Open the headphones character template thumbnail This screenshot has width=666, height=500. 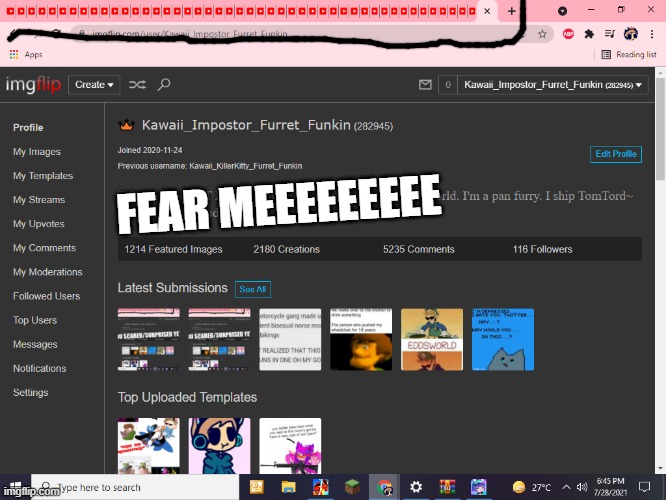(x=220, y=446)
